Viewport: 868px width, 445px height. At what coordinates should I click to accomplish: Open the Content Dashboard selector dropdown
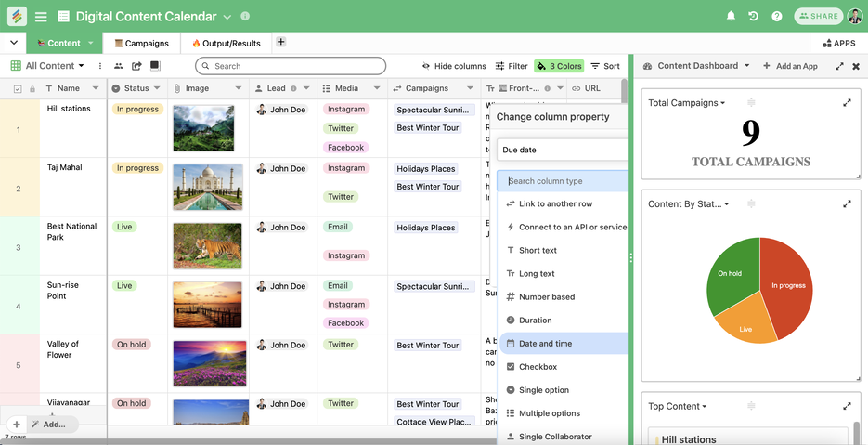[746, 65]
